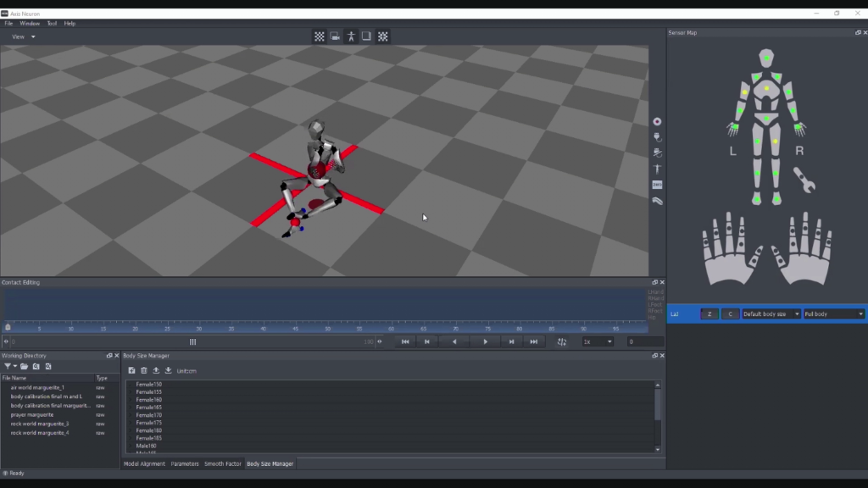Click the disconnect device icon

(657, 152)
